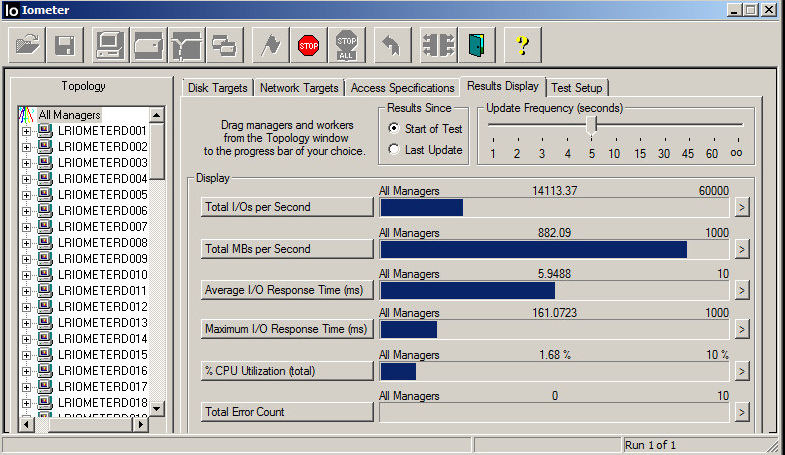Select LRIOMETERD016 in the topology tree
This screenshot has height=455, width=785.
click(103, 371)
